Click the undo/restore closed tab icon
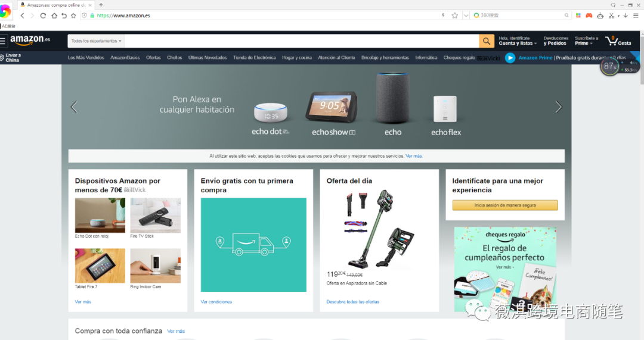 (64, 15)
